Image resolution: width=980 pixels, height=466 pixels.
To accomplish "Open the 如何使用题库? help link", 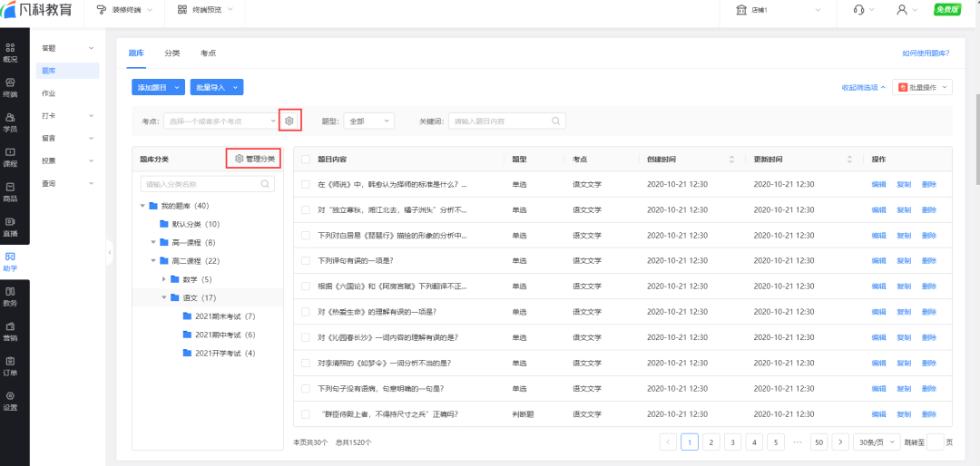I will click(926, 53).
